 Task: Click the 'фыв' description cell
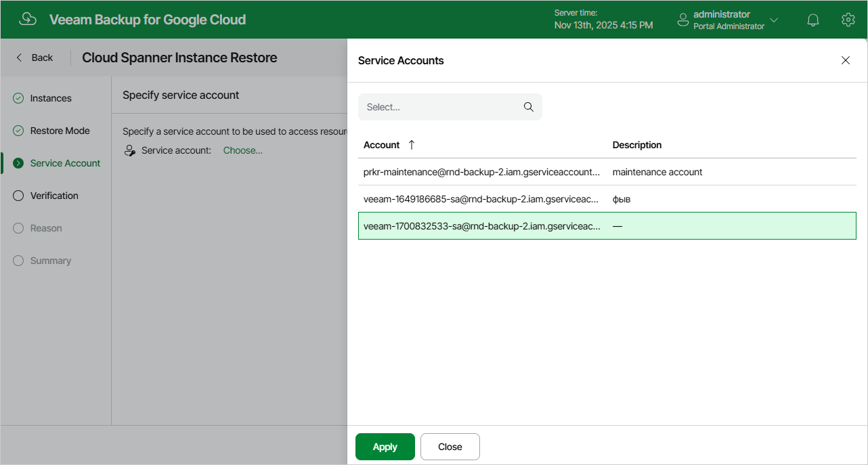pos(622,199)
